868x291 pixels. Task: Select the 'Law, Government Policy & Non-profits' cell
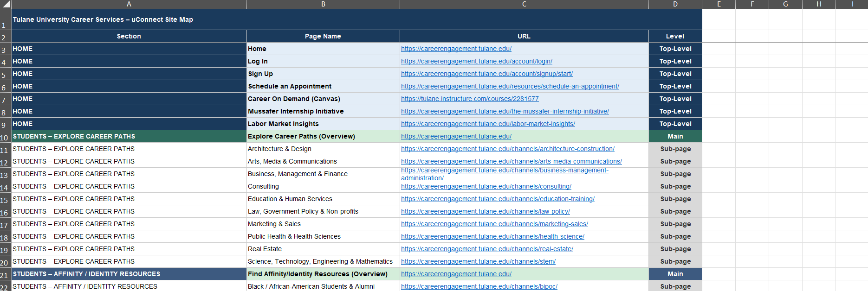coord(323,211)
